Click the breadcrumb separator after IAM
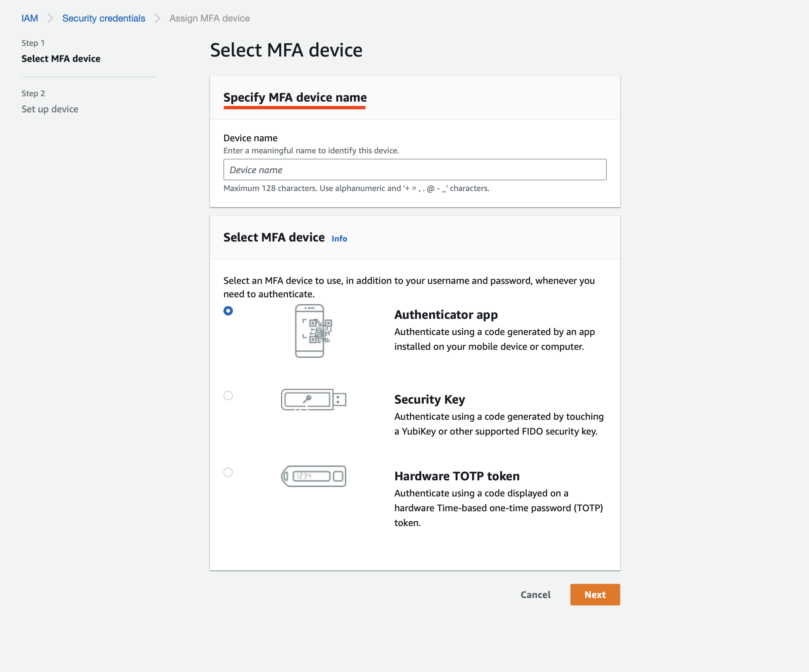809x672 pixels. point(50,18)
